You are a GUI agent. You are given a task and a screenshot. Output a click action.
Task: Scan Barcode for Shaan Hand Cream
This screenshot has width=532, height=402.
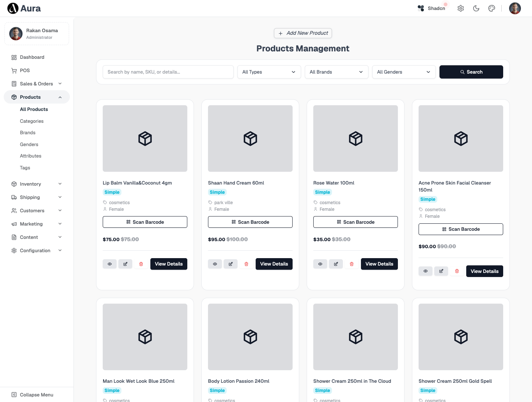point(250,222)
